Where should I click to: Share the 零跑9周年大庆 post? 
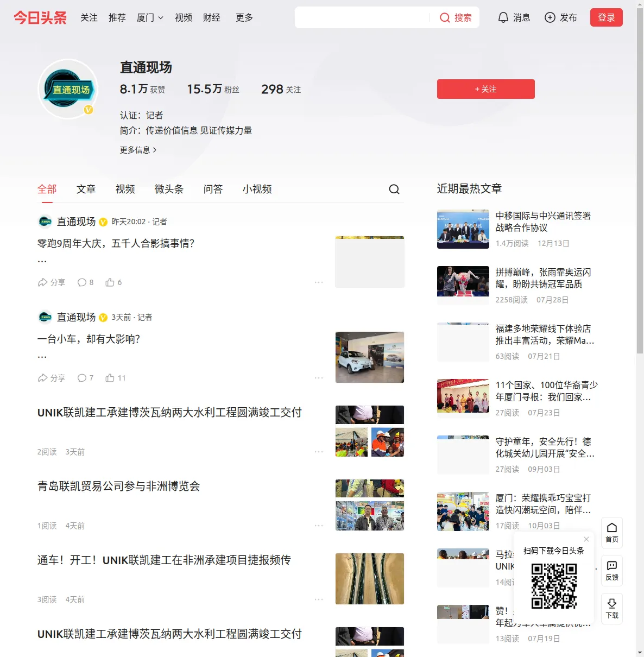point(51,282)
